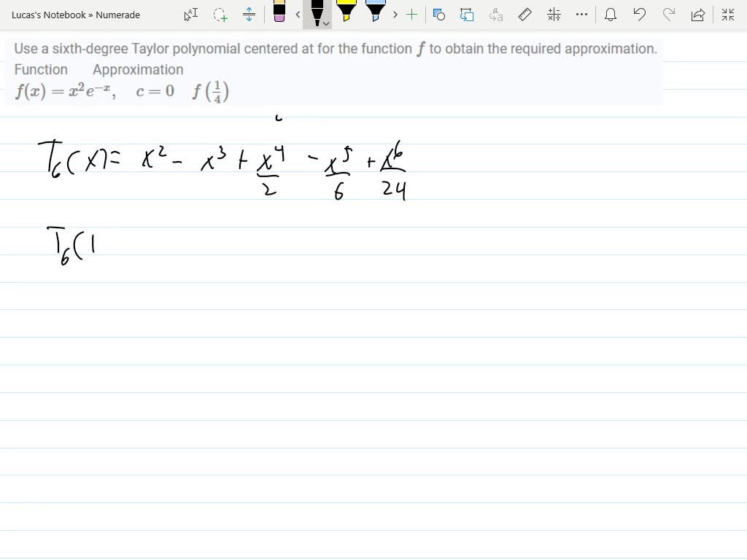Toggle the notifications bell
The image size is (747, 560).
point(611,15)
